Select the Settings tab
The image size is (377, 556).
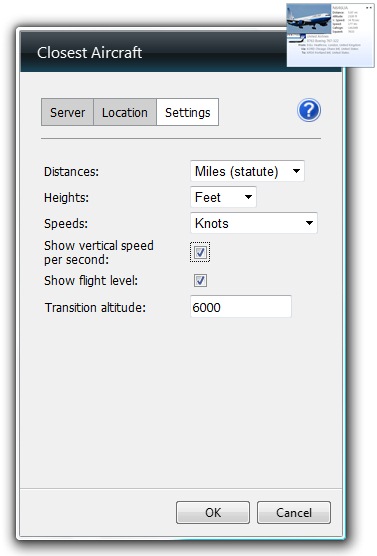pyautogui.click(x=187, y=112)
